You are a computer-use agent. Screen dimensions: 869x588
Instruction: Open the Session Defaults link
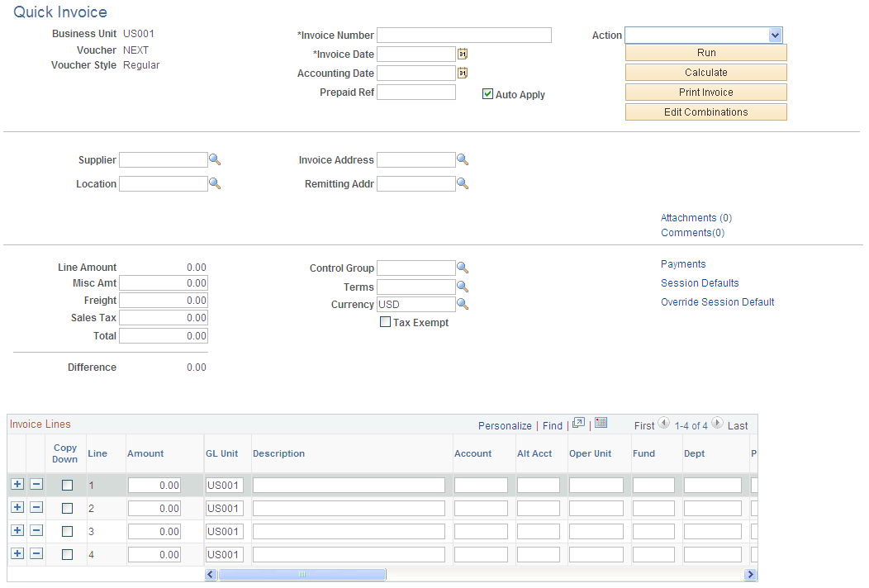700,282
